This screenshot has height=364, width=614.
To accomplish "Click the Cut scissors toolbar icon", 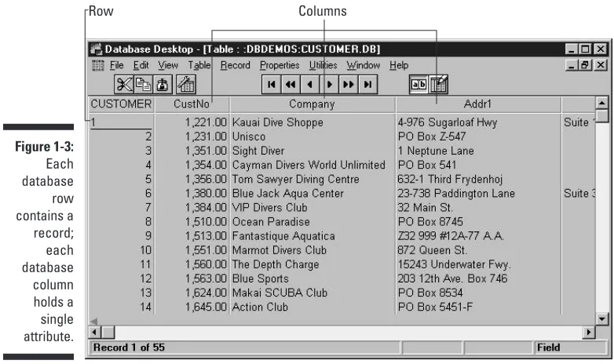I will click(124, 85).
